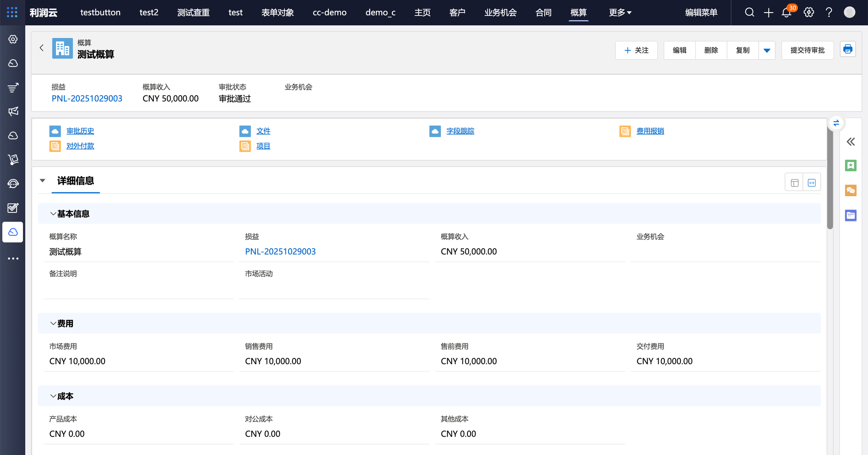Image resolution: width=868 pixels, height=455 pixels.
Task: Collapse the right sidebar with double chevron
Action: (x=851, y=142)
